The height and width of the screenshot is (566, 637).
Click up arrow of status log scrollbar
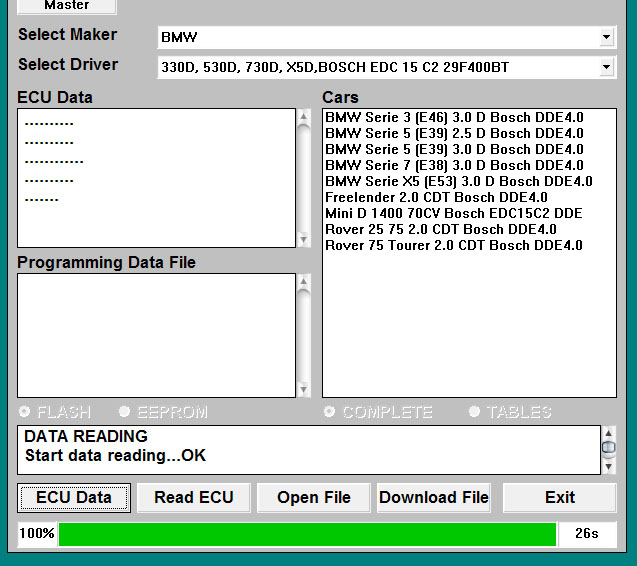tap(609, 433)
